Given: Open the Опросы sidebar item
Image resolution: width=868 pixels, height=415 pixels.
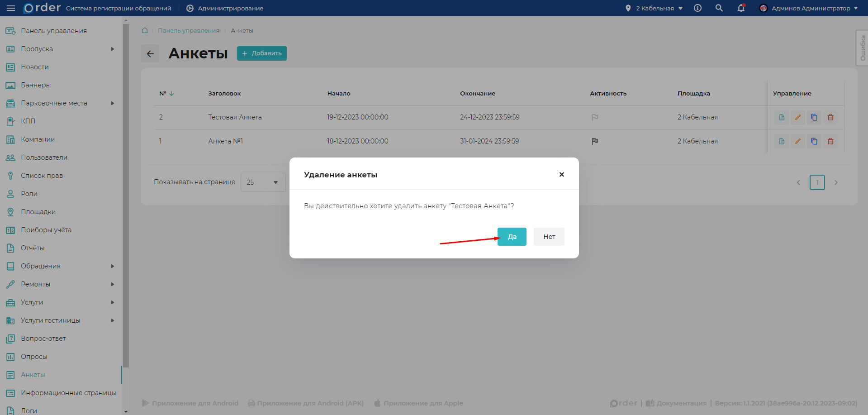Looking at the screenshot, I should pos(34,357).
